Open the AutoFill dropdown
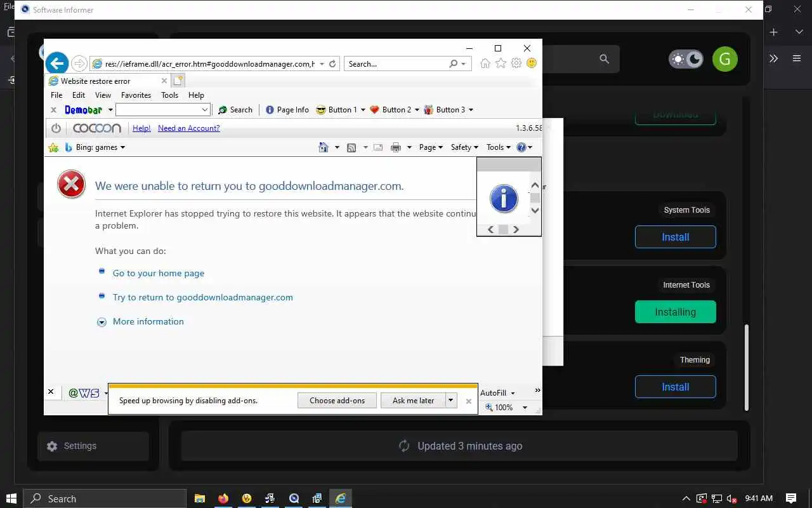This screenshot has width=812, height=508. tap(498, 393)
